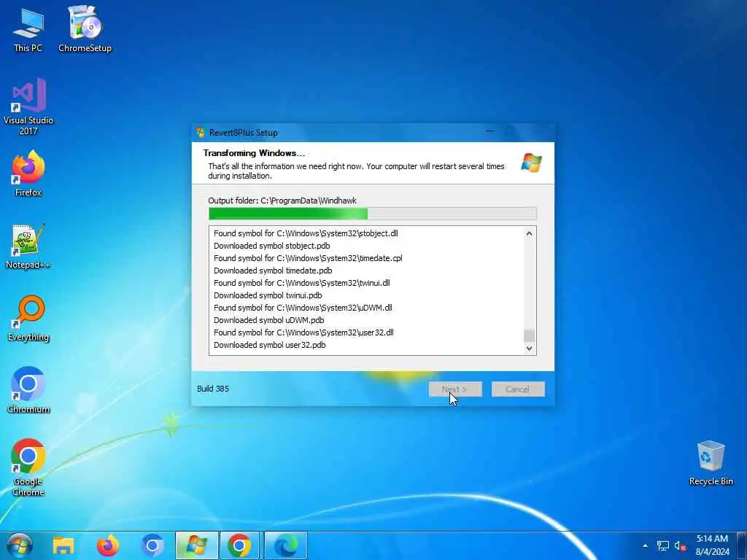Click scroll up arrow in log list
This screenshot has height=560, width=747.
[x=529, y=233]
